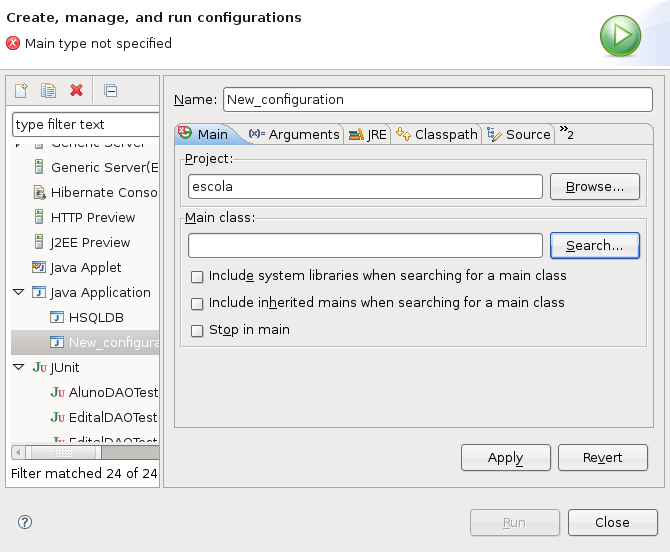Switch to the Arguments tab

[294, 134]
